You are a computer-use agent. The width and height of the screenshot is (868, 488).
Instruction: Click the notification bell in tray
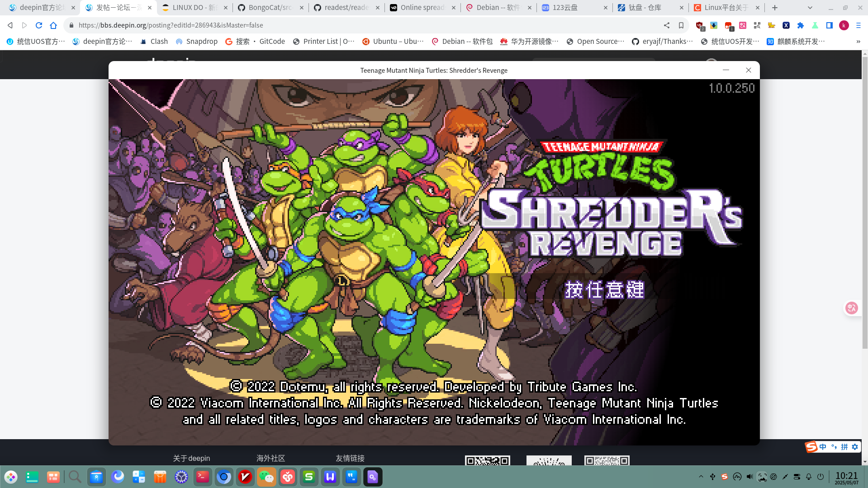[x=809, y=477]
